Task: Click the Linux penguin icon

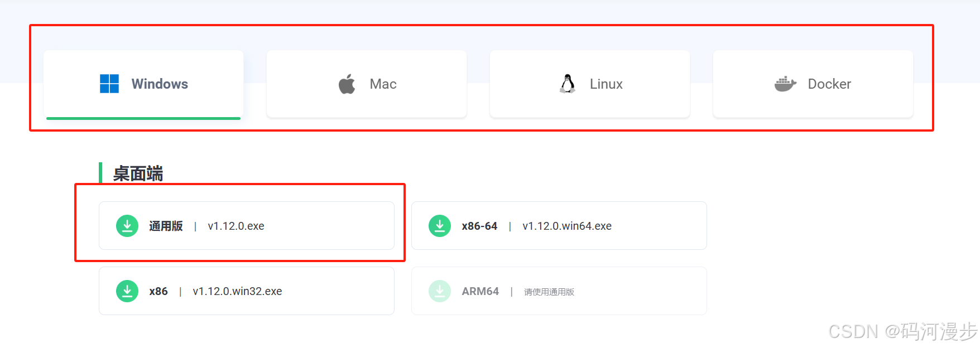Action: click(x=568, y=84)
